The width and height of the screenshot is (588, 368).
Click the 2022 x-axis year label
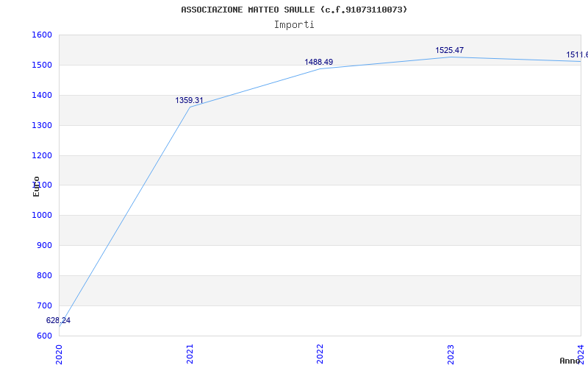(x=320, y=354)
